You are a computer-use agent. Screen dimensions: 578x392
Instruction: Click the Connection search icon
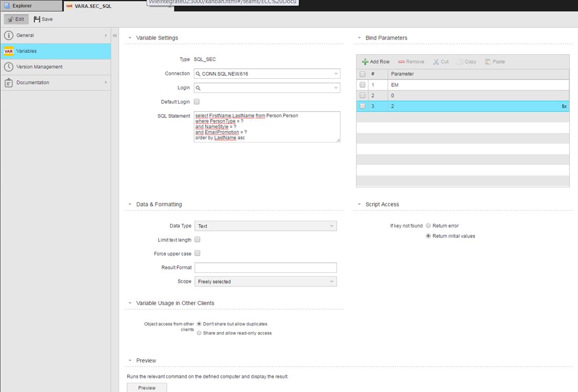(x=198, y=74)
